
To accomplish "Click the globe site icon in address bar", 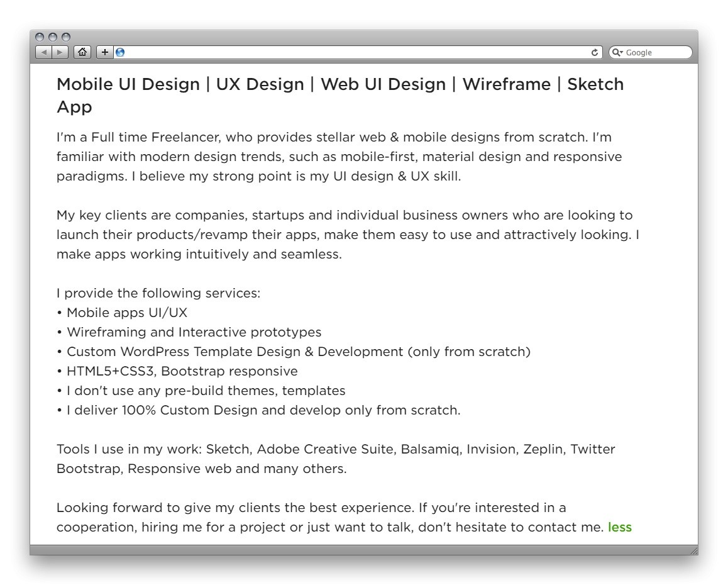I will (120, 53).
